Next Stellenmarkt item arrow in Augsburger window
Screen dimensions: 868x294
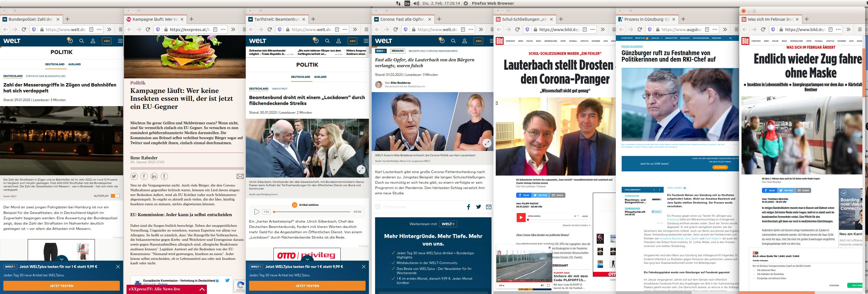[x=659, y=190]
